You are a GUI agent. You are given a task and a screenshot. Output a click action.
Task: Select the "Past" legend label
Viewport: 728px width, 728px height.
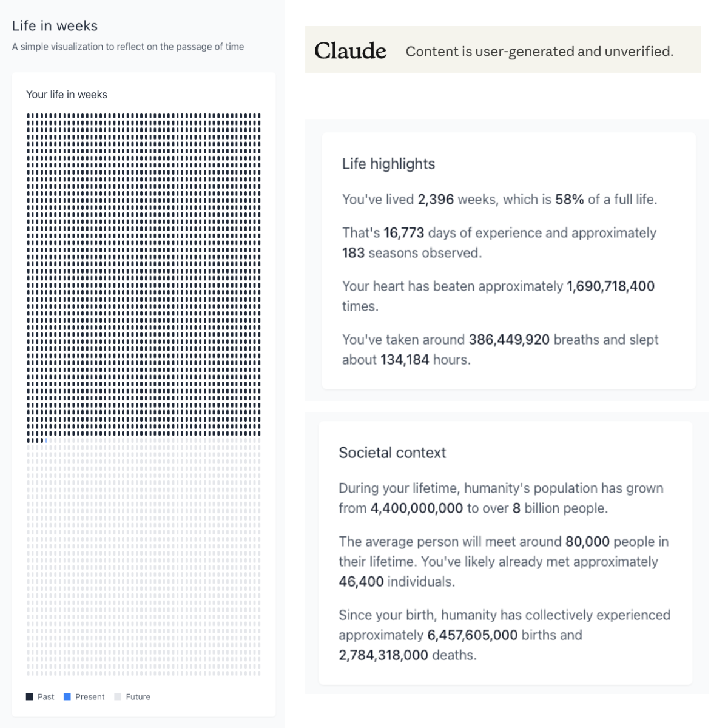[45, 697]
